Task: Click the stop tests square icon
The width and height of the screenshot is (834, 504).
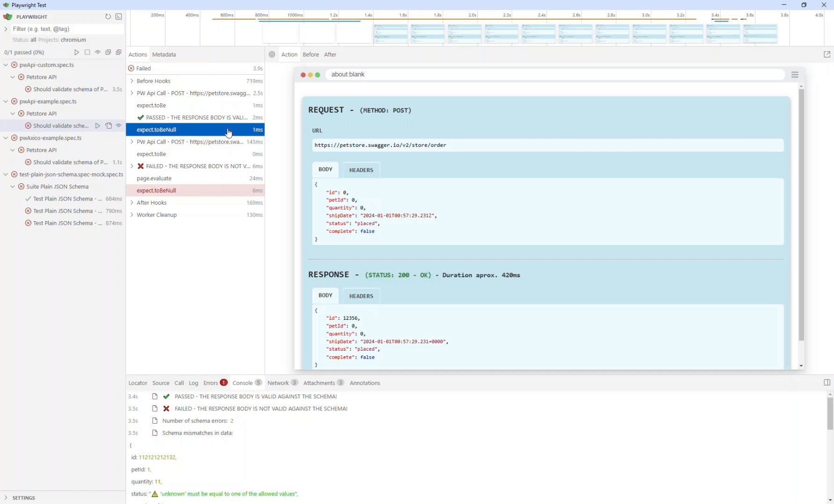Action: pyautogui.click(x=87, y=52)
